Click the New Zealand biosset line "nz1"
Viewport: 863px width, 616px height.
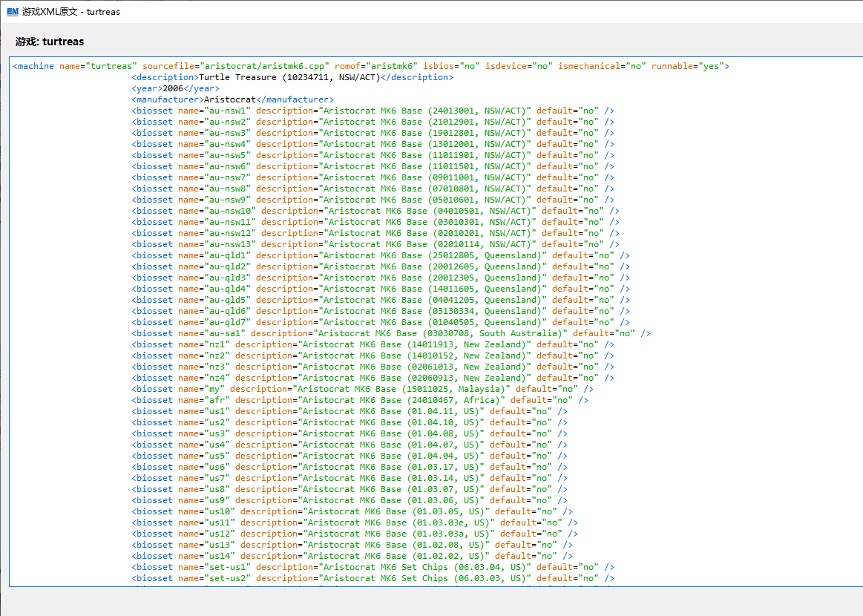(373, 344)
